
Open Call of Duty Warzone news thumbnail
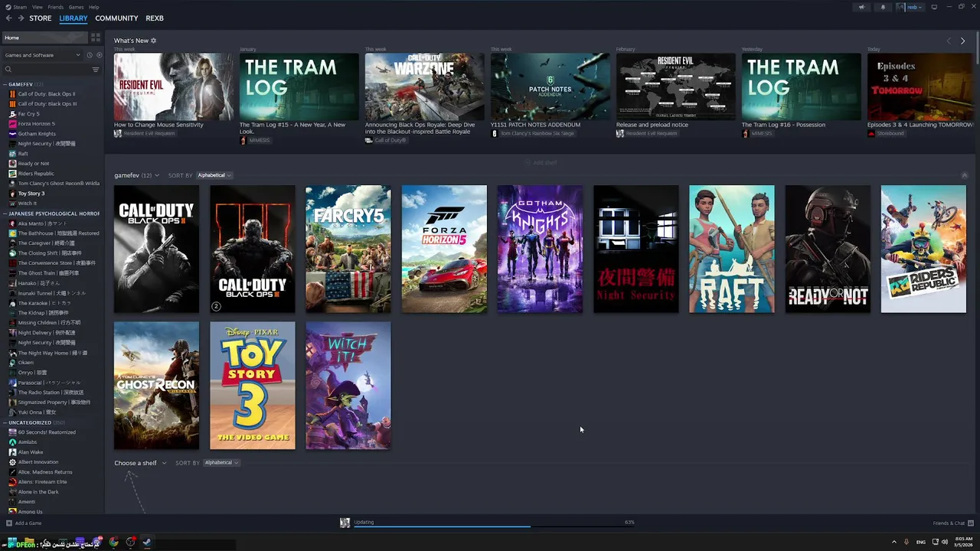pyautogui.click(x=425, y=86)
